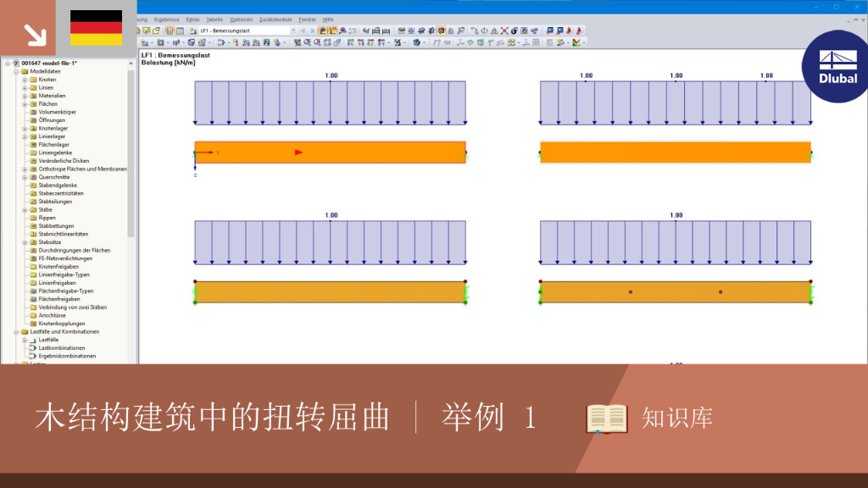Click the dumbbell-shaped icon in top toolbar
The image size is (868, 488).
click(475, 31)
